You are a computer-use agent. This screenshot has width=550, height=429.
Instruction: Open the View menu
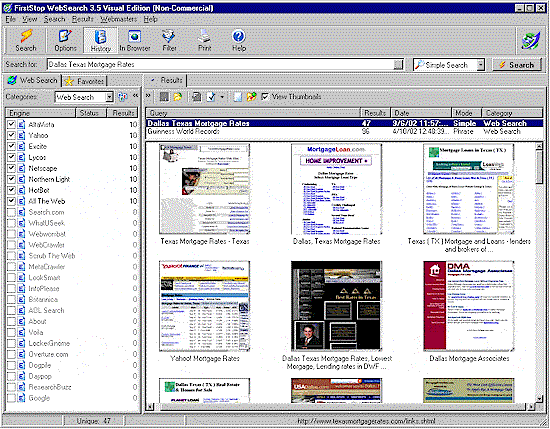30,19
